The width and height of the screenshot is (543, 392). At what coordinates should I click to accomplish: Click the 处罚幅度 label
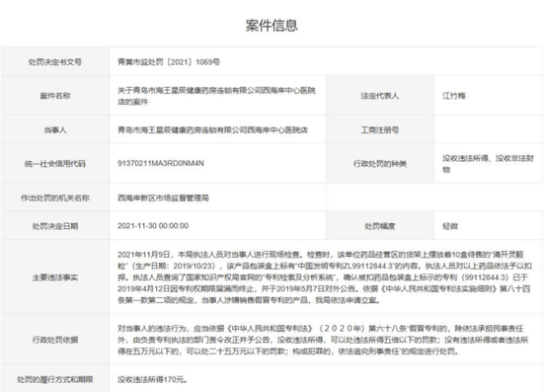[379, 226]
